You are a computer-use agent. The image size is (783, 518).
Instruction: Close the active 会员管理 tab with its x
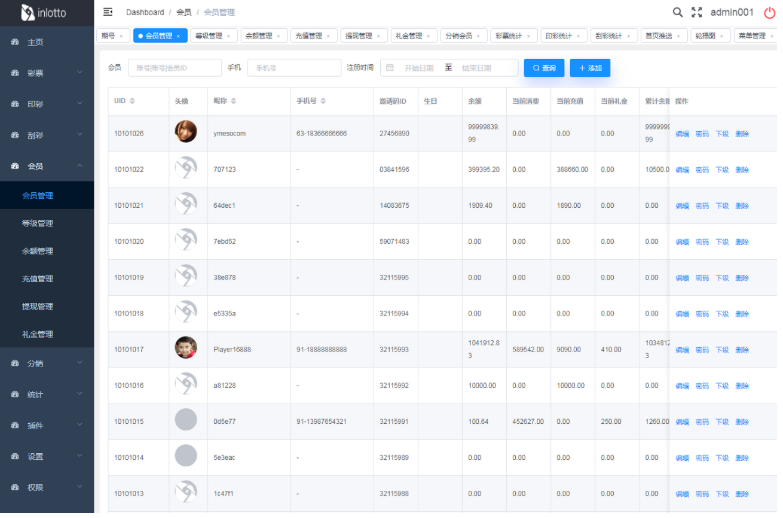[x=178, y=36]
